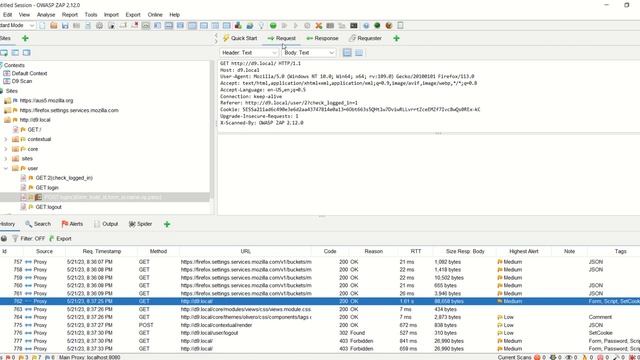Toggle show tab names and icons button

click(146, 25)
